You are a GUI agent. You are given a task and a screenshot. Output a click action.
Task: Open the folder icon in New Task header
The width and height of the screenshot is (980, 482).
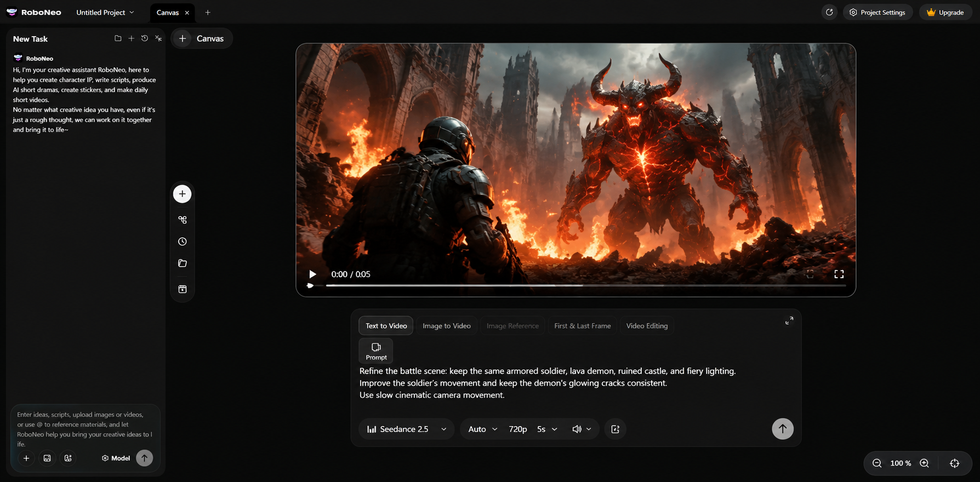tap(118, 38)
